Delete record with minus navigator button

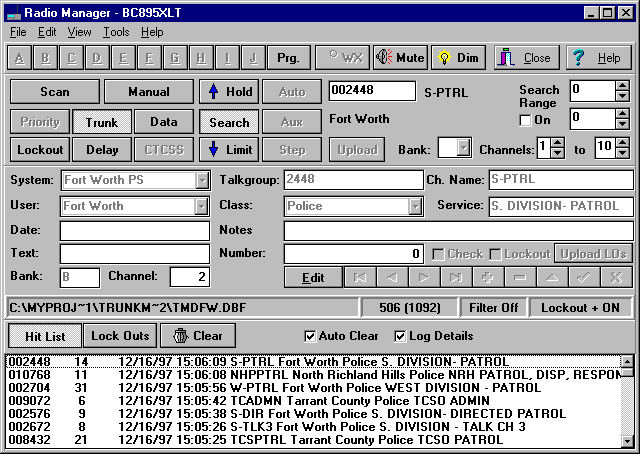[x=520, y=278]
